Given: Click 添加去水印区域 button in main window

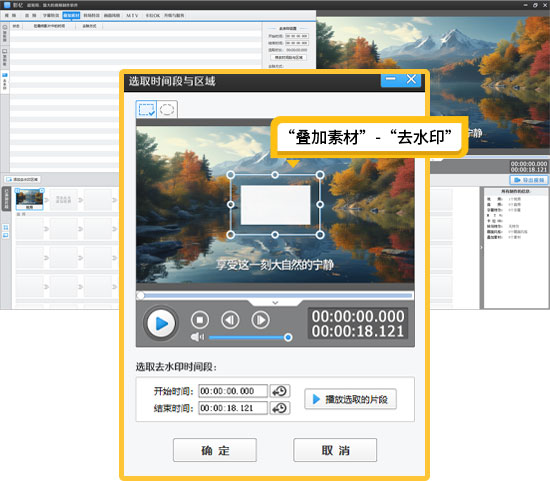Looking at the screenshot, I should 22,179.
